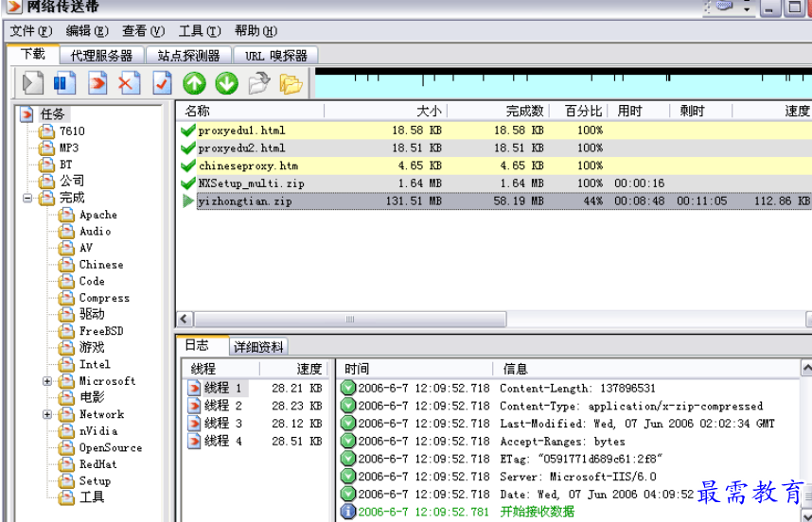Viewport: 812px width, 522px height.
Task: Expand the Network tree node
Action: (47, 414)
